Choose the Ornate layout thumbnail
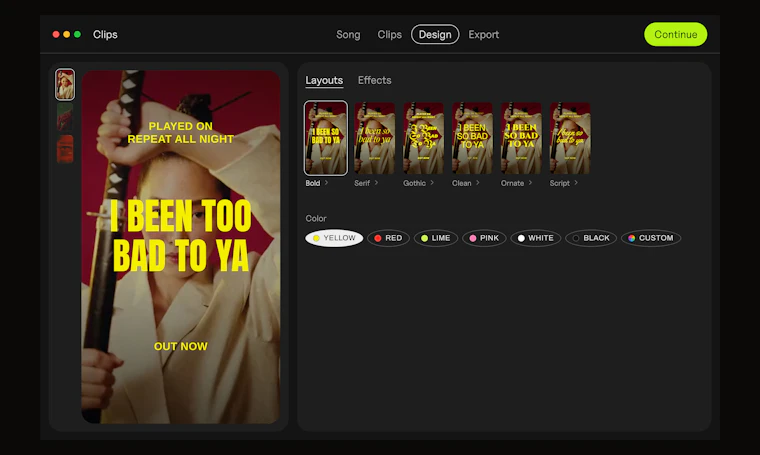Image resolution: width=760 pixels, height=455 pixels. (x=521, y=138)
